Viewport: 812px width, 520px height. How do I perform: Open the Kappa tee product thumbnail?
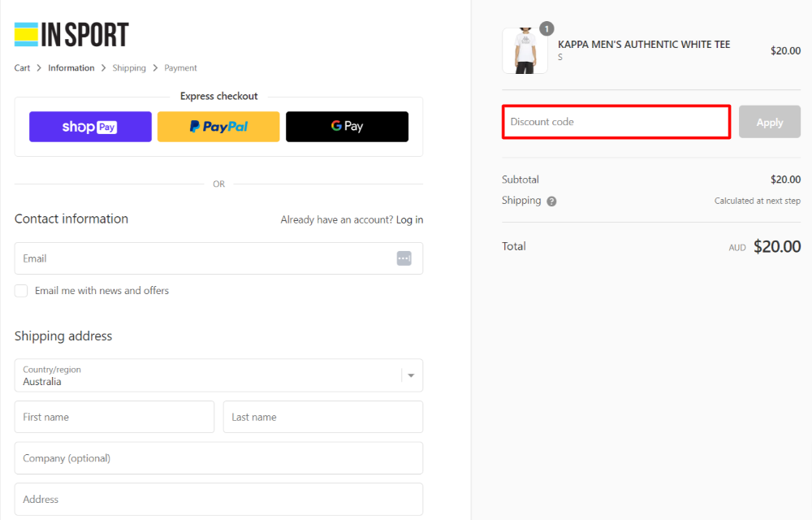click(x=525, y=51)
